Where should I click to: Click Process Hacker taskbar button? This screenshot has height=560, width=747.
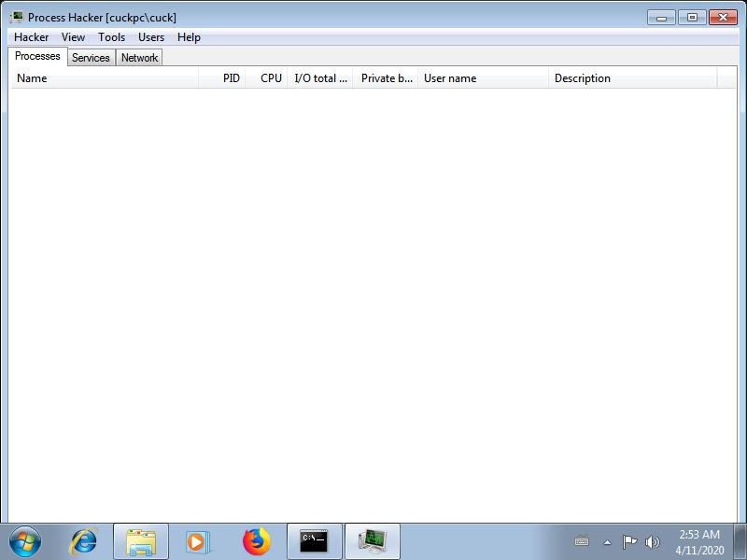coord(373,541)
